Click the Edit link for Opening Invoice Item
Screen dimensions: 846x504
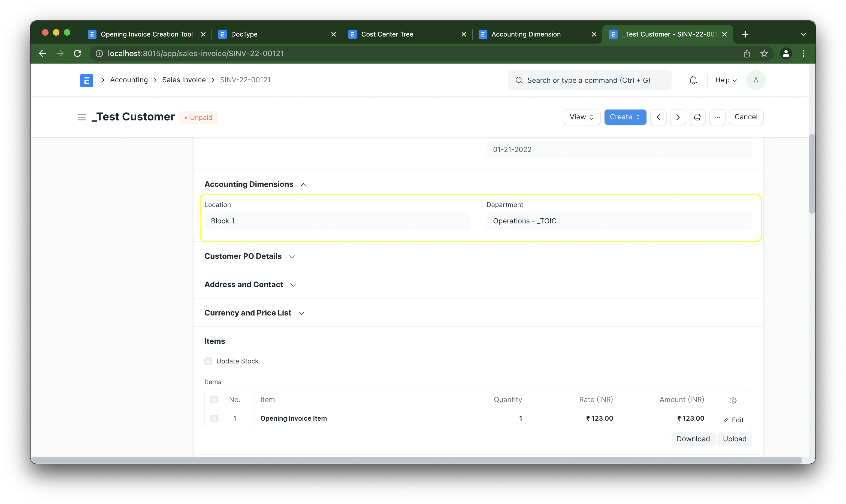[x=733, y=419]
